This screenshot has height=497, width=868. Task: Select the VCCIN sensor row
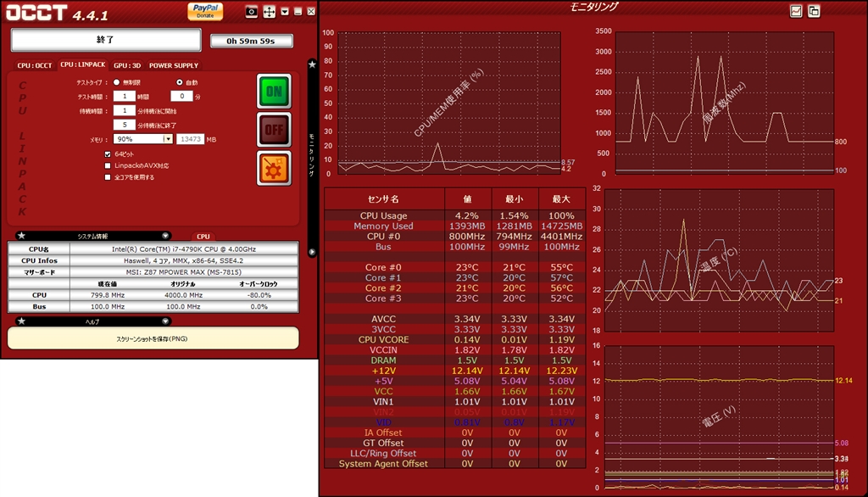pos(454,350)
